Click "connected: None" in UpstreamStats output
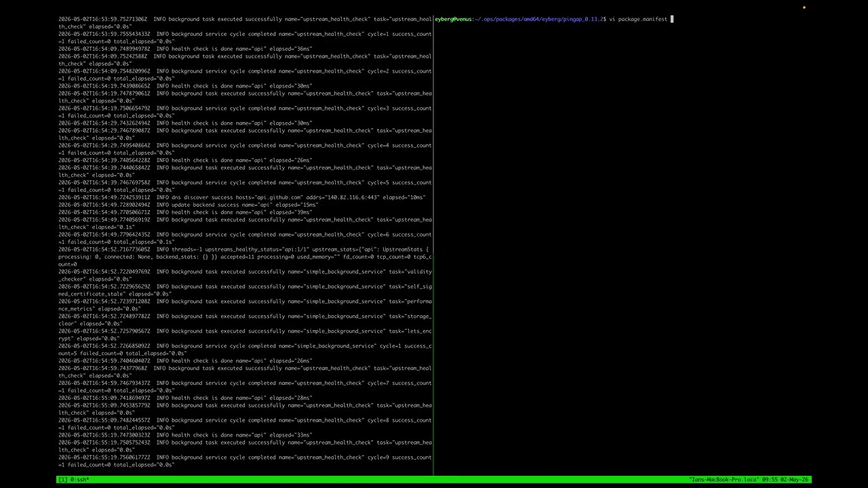868x488 pixels. coord(127,257)
